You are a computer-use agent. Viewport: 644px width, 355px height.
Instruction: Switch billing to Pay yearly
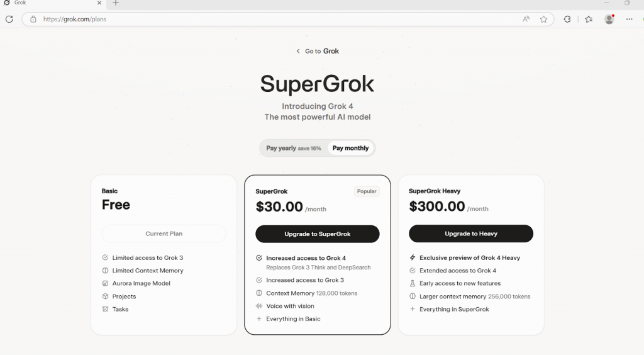(293, 148)
